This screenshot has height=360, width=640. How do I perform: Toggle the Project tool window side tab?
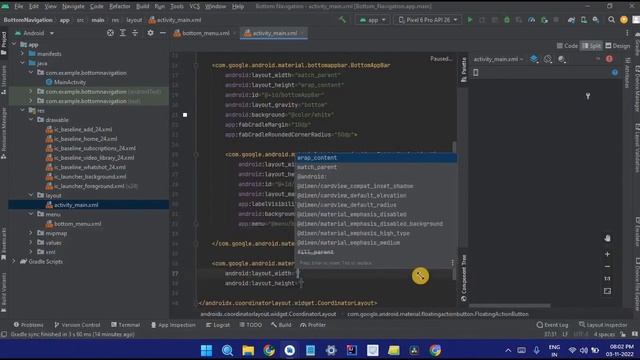point(4,43)
